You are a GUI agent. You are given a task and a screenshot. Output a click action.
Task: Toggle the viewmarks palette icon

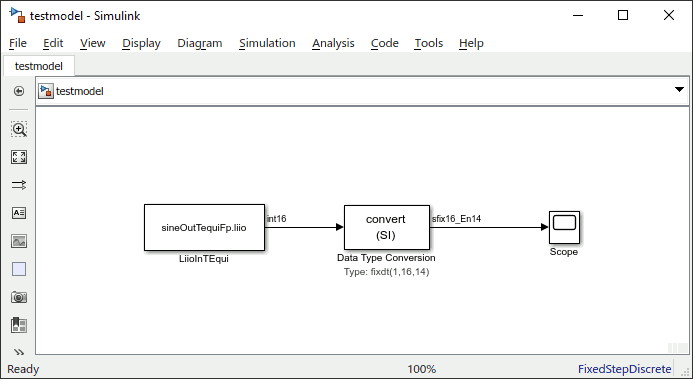19,325
